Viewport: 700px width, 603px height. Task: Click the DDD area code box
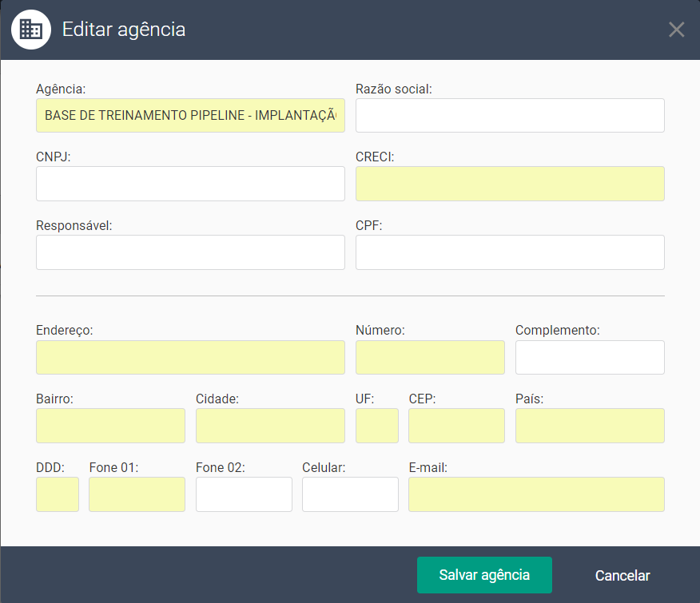58,494
